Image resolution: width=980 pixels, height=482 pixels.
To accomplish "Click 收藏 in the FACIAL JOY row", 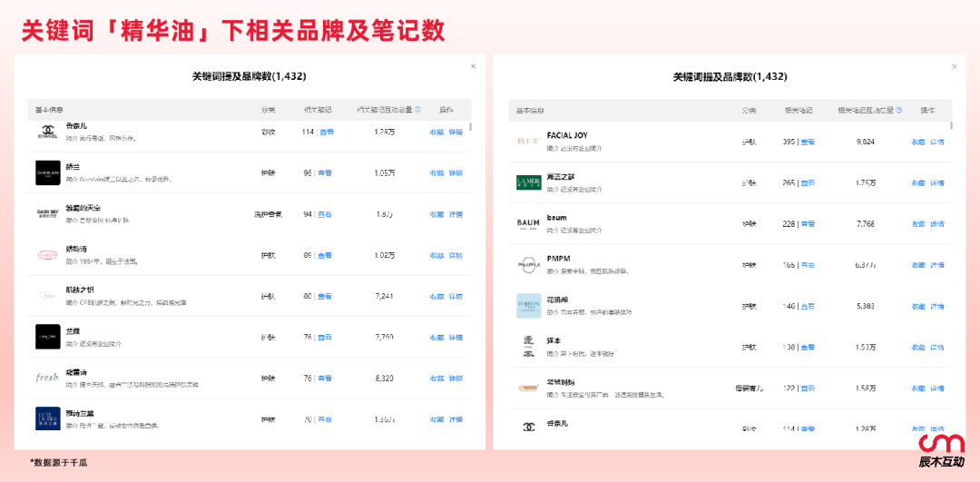I will click(x=918, y=142).
